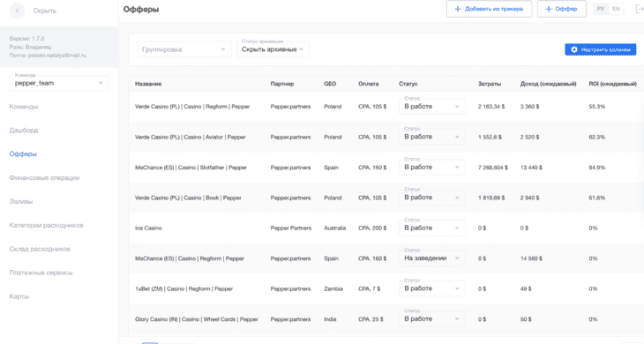Image resolution: width=644 pixels, height=344 pixels.
Task: Open Склад расходников in sidebar
Action: (x=40, y=249)
